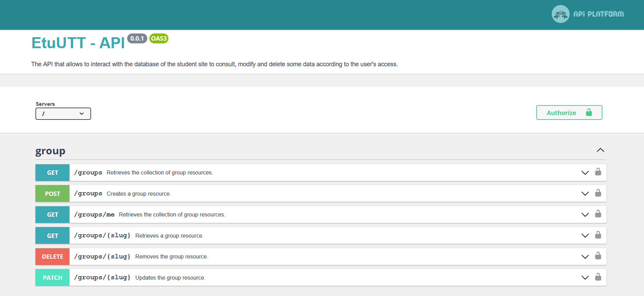The height and width of the screenshot is (296, 644).
Task: Open the Servers dropdown
Action: [63, 114]
